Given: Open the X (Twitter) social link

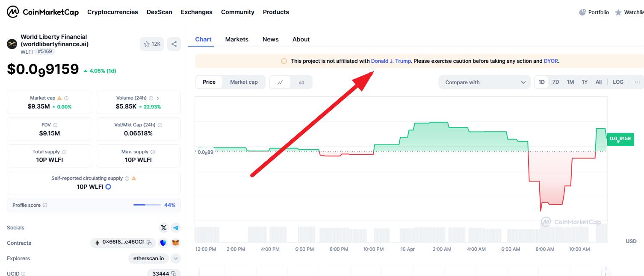Looking at the screenshot, I should [164, 228].
